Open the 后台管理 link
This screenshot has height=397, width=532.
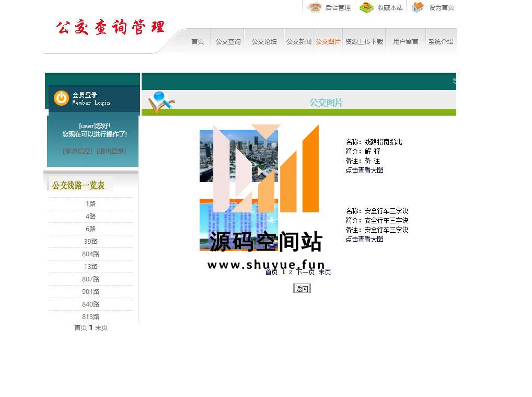[x=338, y=7]
